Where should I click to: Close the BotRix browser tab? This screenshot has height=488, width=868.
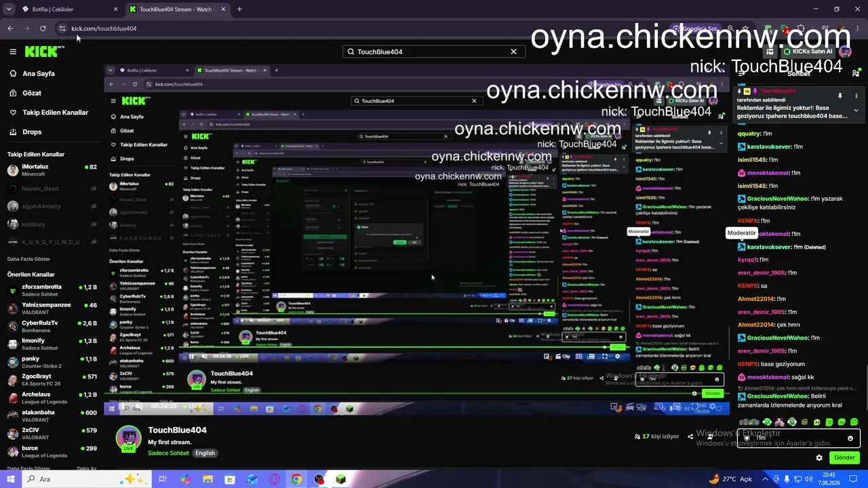(x=115, y=9)
